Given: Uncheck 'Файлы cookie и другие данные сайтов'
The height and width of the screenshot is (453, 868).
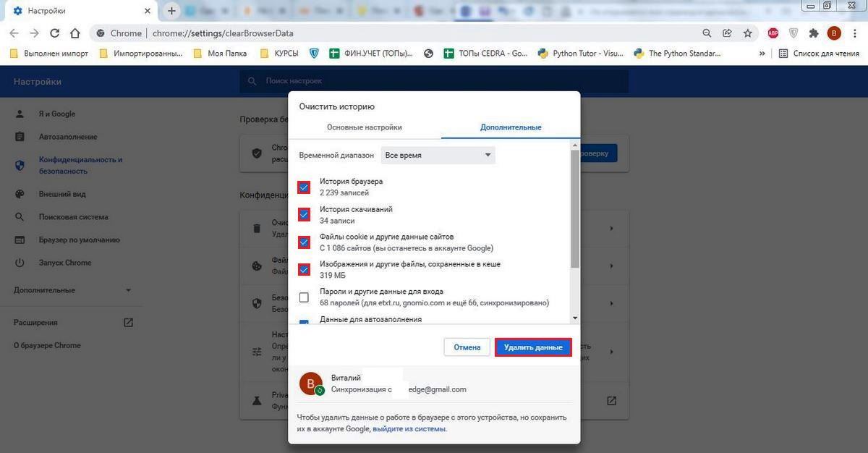Looking at the screenshot, I should click(x=304, y=242).
